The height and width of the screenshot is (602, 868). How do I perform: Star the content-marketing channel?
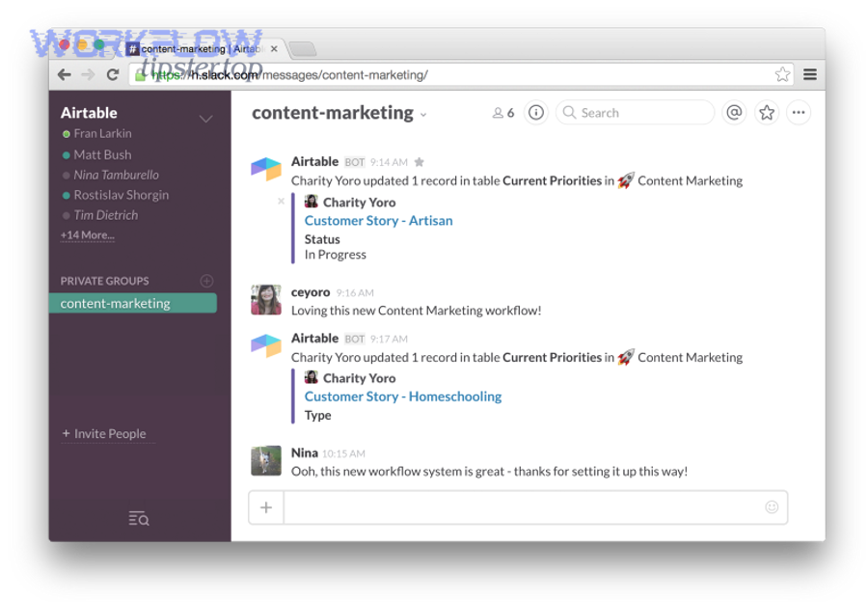point(766,112)
